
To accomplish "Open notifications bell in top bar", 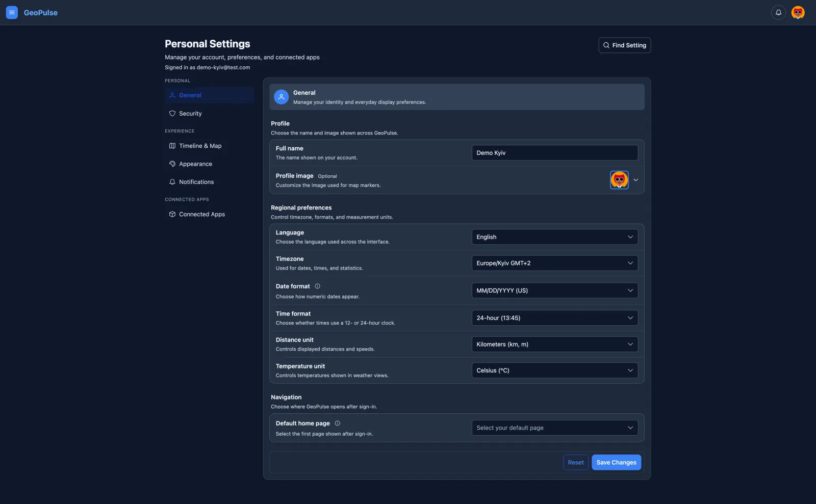I will (778, 13).
